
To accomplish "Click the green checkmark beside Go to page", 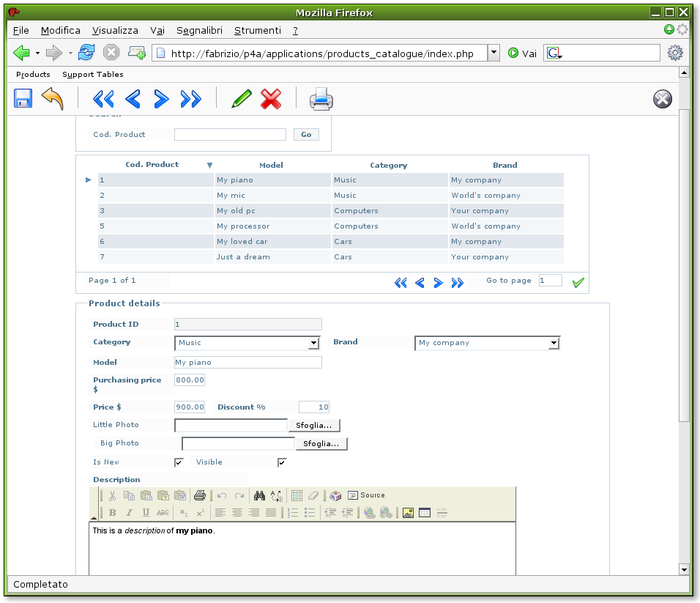I will point(578,282).
